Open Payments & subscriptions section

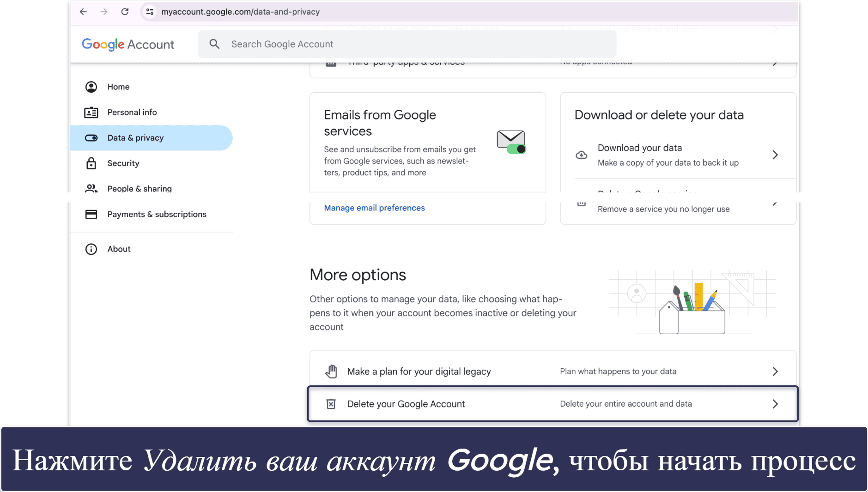click(152, 214)
